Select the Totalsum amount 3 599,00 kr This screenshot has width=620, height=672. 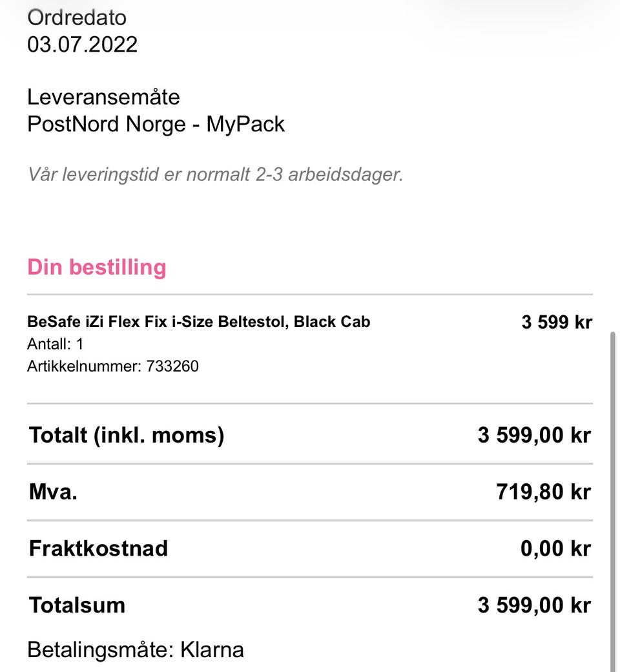click(534, 605)
